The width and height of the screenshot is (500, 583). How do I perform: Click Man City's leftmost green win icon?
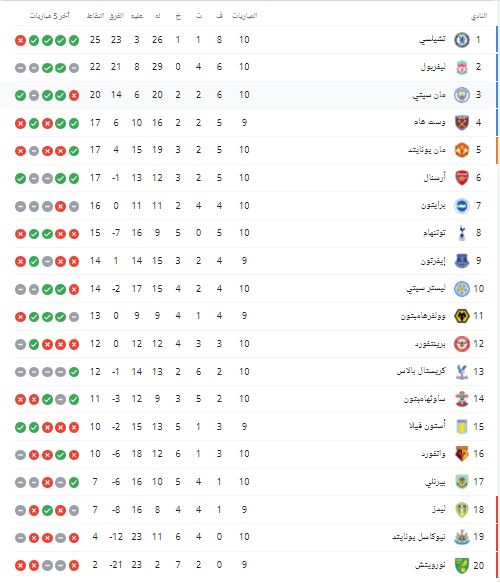coord(20,95)
